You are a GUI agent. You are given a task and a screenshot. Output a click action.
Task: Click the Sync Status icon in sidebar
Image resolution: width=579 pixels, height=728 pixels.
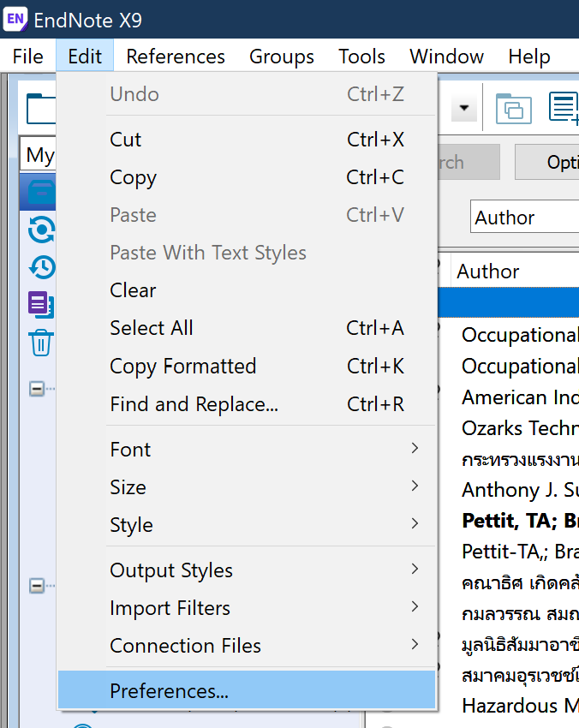pyautogui.click(x=42, y=230)
